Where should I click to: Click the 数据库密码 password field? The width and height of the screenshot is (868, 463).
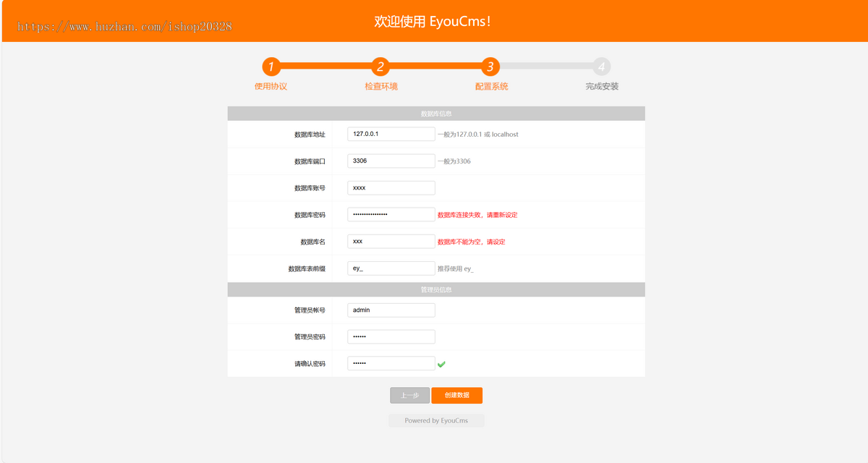(391, 214)
